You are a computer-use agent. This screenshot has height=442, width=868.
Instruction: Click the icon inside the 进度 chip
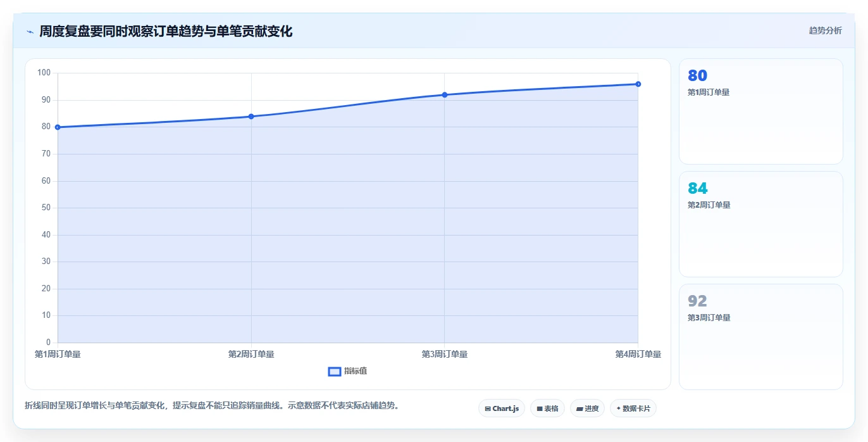pos(580,409)
